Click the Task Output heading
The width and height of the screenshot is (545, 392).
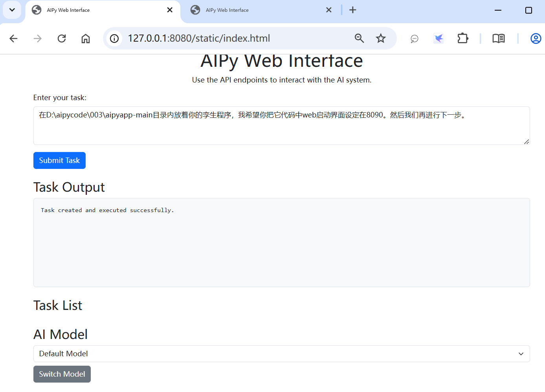(x=69, y=187)
